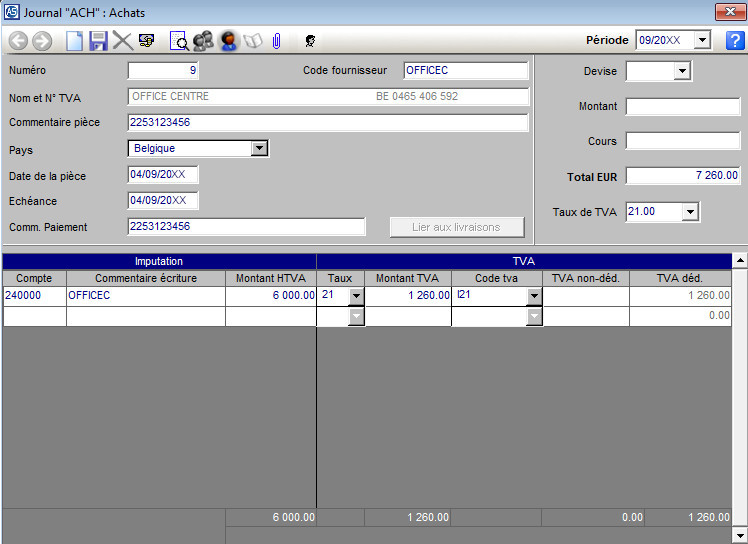Open the document search magnifier icon
Viewport: 748px width, 544px height.
click(x=179, y=41)
